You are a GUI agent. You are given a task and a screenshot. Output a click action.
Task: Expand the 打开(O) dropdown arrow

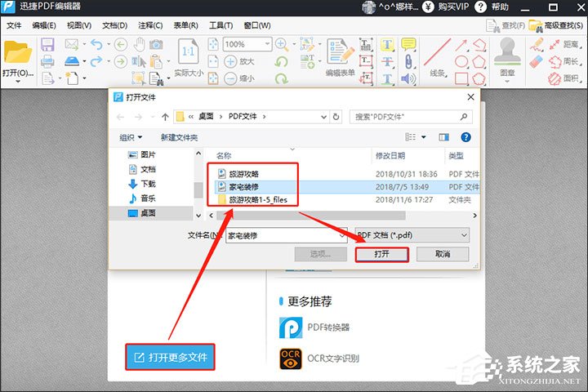18,81
